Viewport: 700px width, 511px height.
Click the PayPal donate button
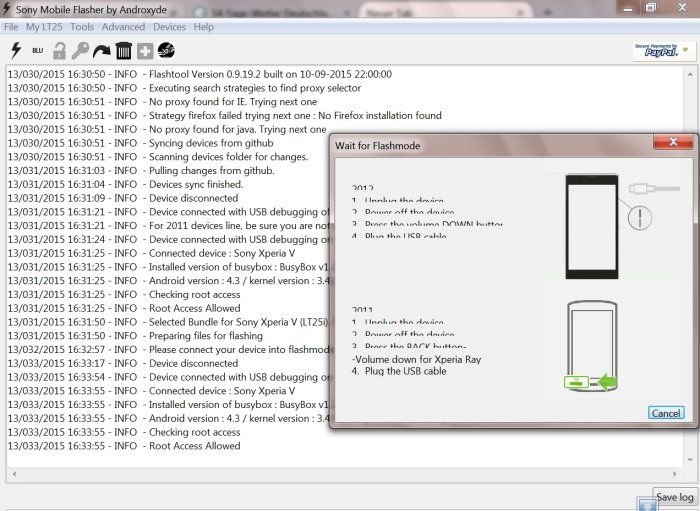point(662,51)
